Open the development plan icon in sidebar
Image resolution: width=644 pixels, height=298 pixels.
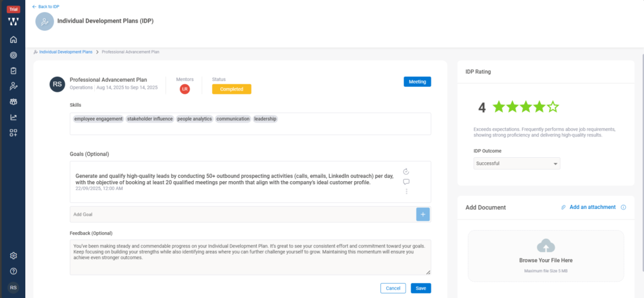14,86
